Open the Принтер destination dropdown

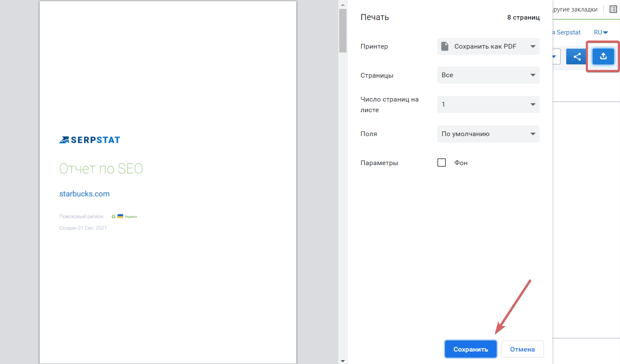coord(489,47)
